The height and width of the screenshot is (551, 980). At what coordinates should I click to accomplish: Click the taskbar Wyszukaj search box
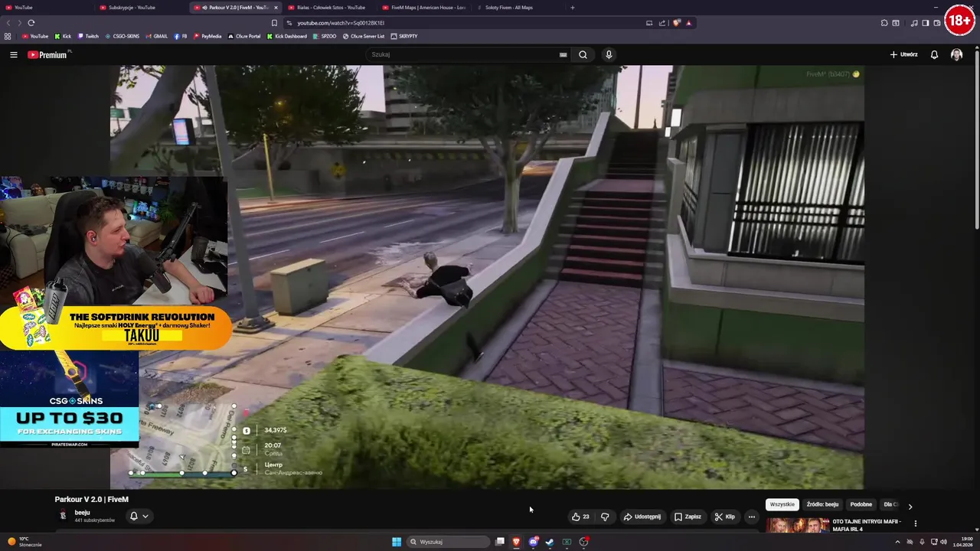tap(449, 542)
